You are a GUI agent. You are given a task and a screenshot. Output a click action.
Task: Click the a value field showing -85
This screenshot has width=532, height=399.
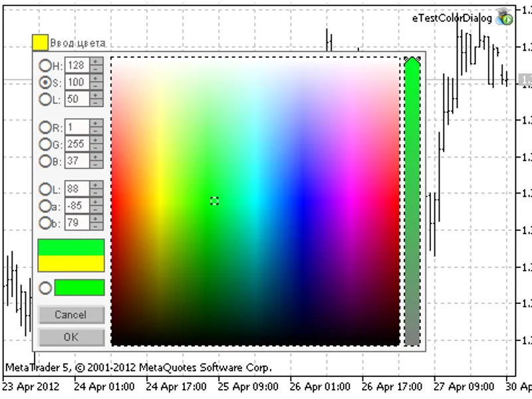point(77,205)
